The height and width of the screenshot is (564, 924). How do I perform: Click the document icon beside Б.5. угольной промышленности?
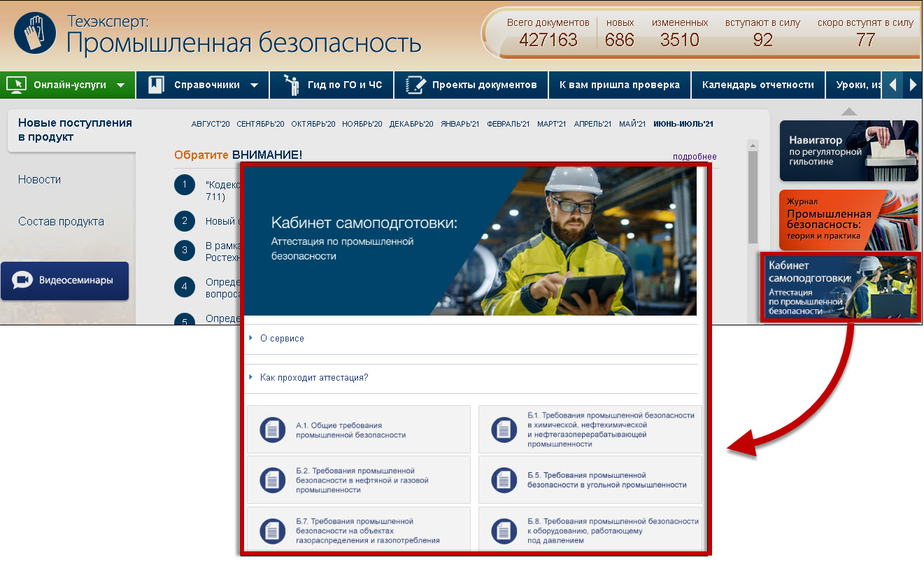pyautogui.click(x=505, y=480)
